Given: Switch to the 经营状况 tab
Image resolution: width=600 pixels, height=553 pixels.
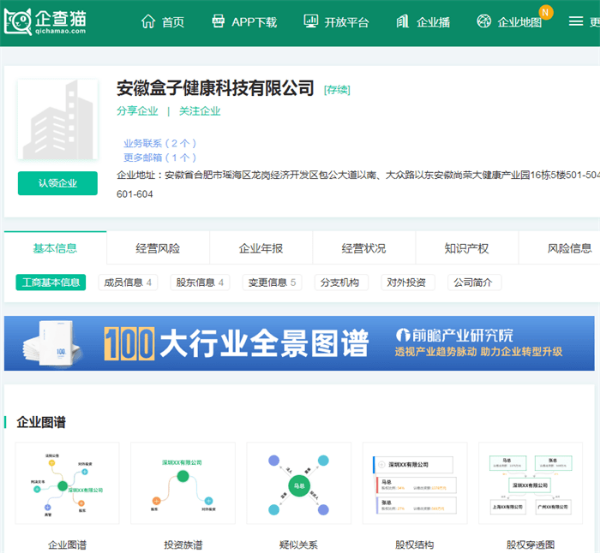Looking at the screenshot, I should (364, 248).
